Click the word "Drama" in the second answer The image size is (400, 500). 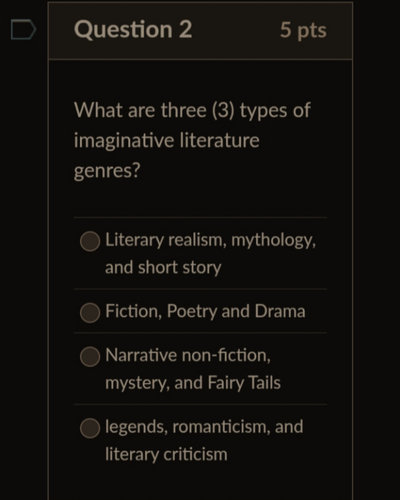pyautogui.click(x=280, y=311)
